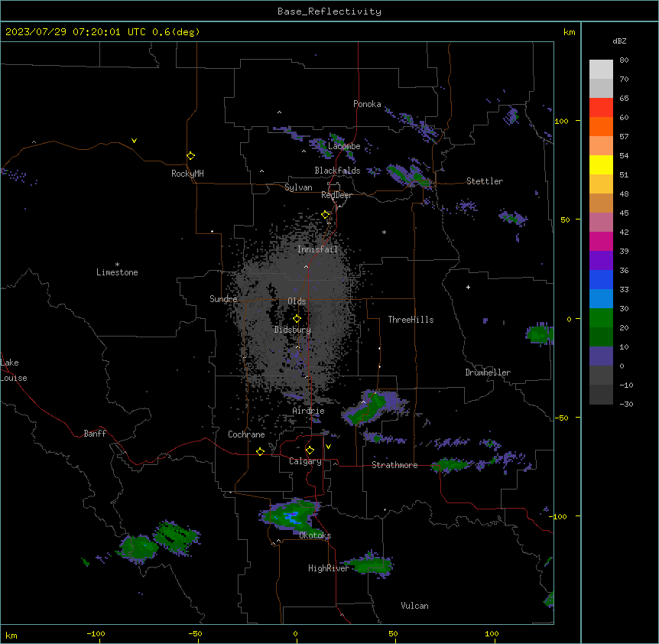Click the 50 tick on the bottom axis
The height and width of the screenshot is (644, 659).
(393, 633)
